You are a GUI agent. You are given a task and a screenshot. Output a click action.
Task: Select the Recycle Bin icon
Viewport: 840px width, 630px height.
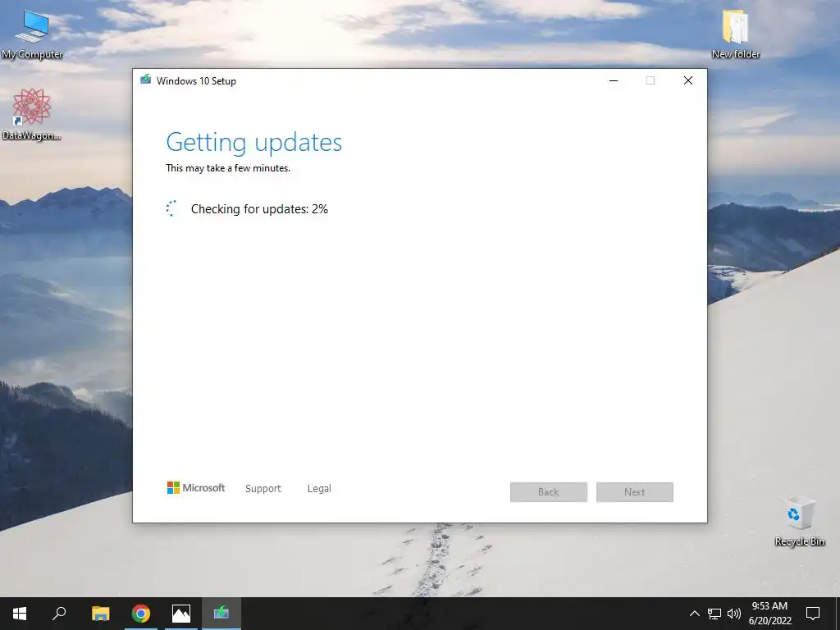(x=799, y=521)
